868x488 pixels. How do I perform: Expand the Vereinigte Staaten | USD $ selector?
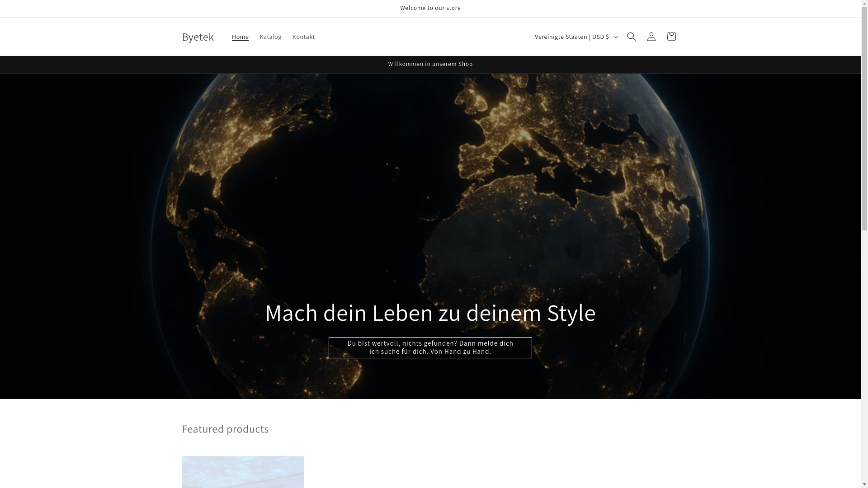click(576, 37)
